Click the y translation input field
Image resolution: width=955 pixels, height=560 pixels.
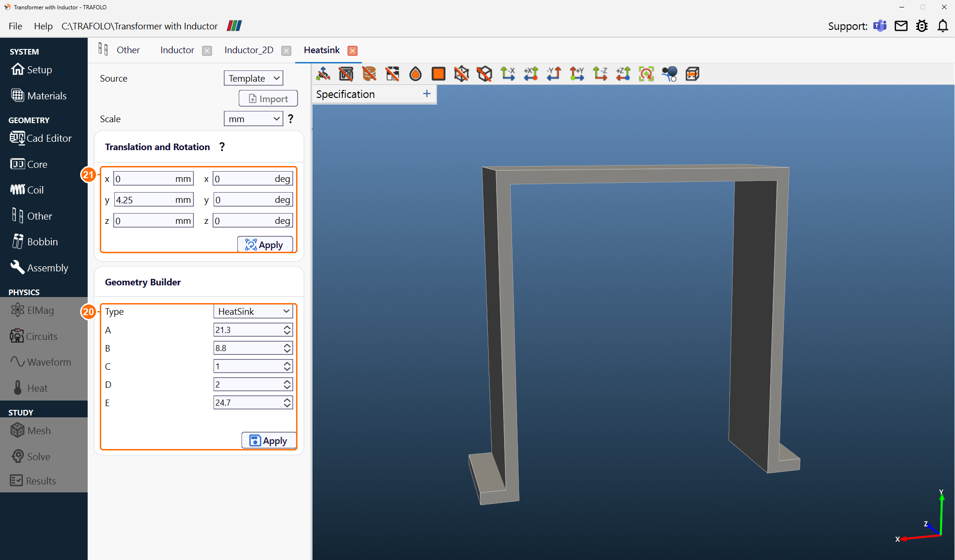(153, 200)
